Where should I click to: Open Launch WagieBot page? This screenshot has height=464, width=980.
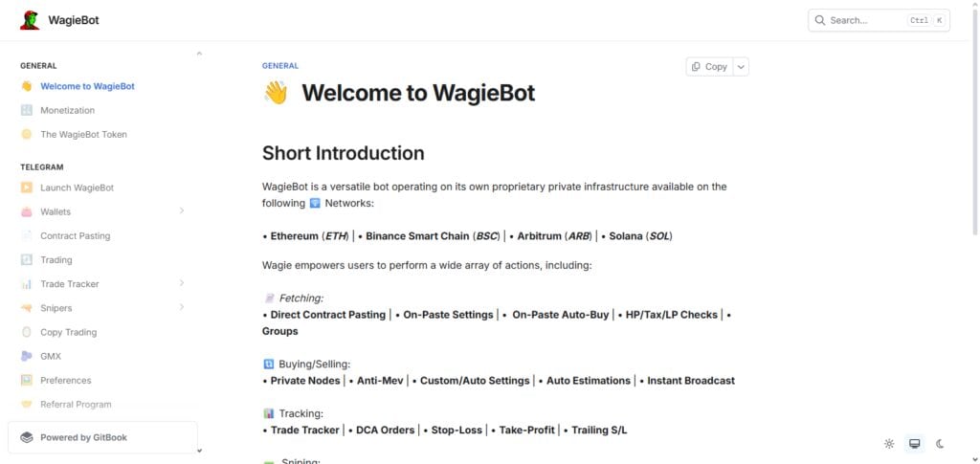[x=77, y=188]
